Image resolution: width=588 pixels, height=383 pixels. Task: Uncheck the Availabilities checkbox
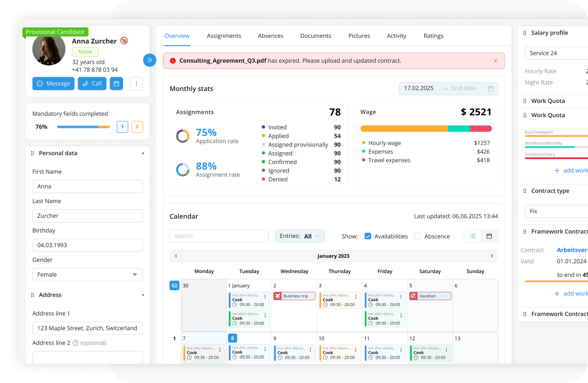point(368,236)
